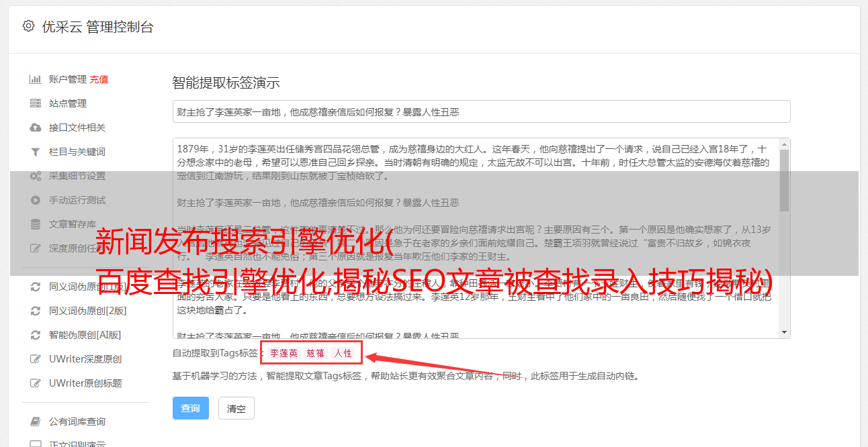868x447 pixels.
Task: Click the 智能提取标签演示 heading
Action: click(x=226, y=83)
